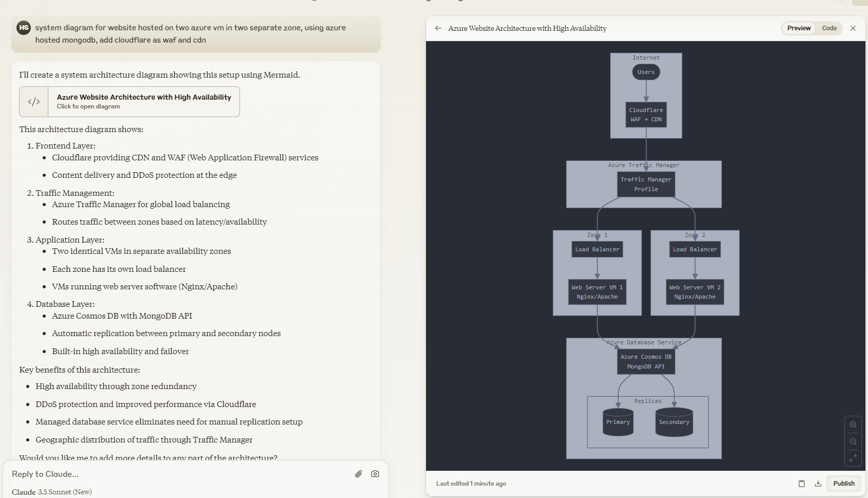Download the diagram artifact

click(x=818, y=484)
